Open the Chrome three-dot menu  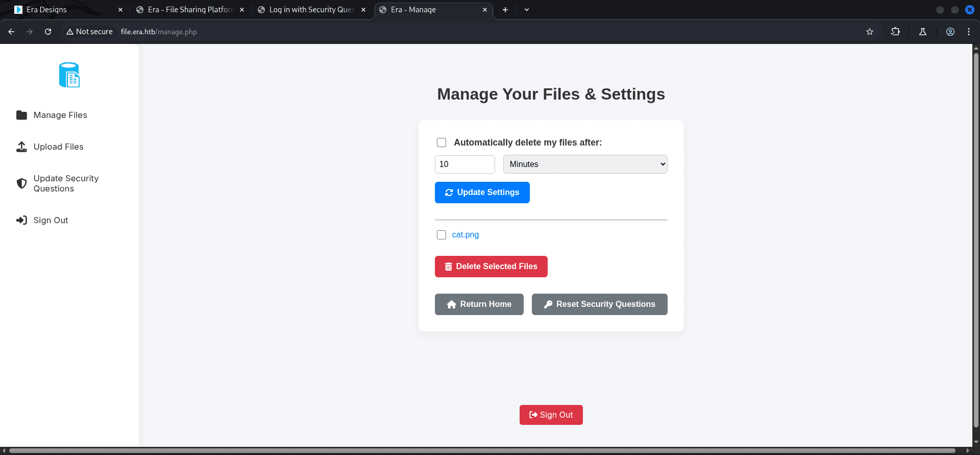tap(969, 32)
